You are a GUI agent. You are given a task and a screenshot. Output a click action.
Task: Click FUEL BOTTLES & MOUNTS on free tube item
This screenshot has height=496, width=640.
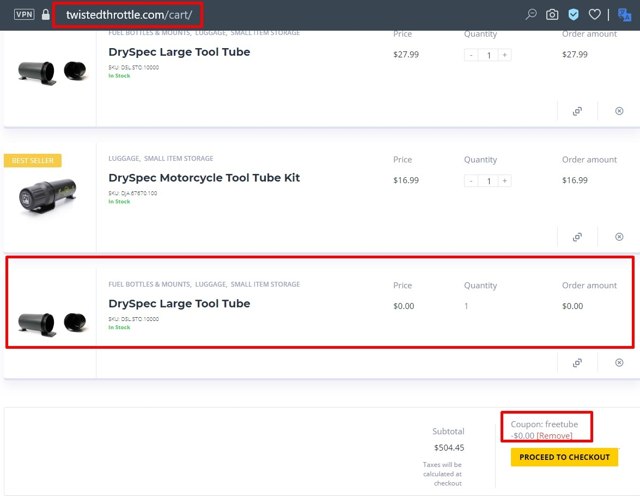149,284
